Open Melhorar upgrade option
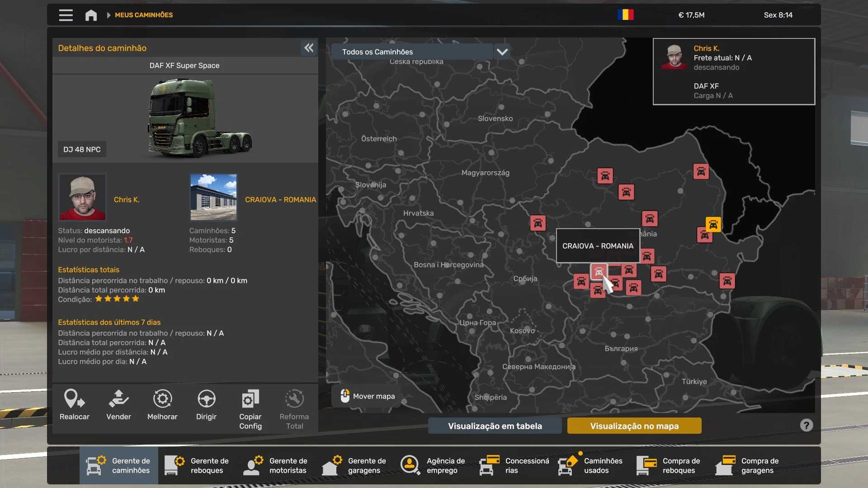Image resolution: width=868 pixels, height=488 pixels. 162,399
